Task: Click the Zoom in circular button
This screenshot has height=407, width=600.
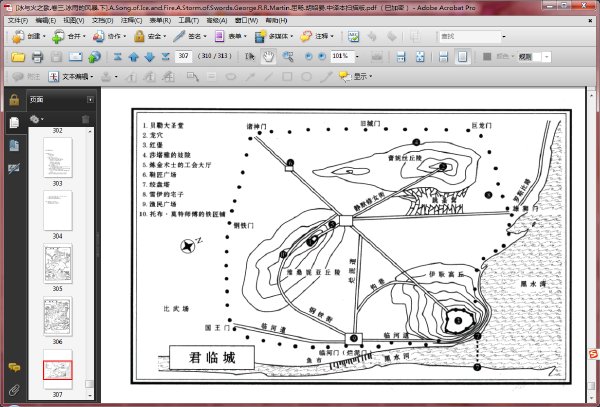Action: tap(322, 57)
